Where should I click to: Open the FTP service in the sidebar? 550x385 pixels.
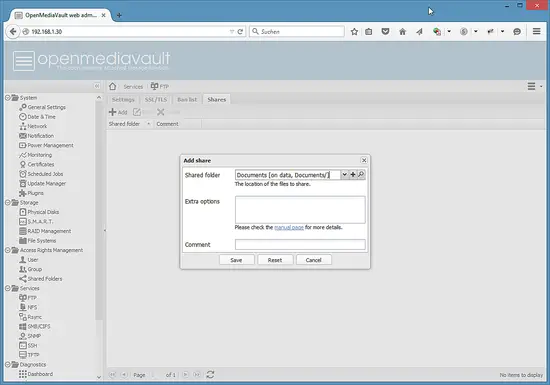pyautogui.click(x=28, y=298)
